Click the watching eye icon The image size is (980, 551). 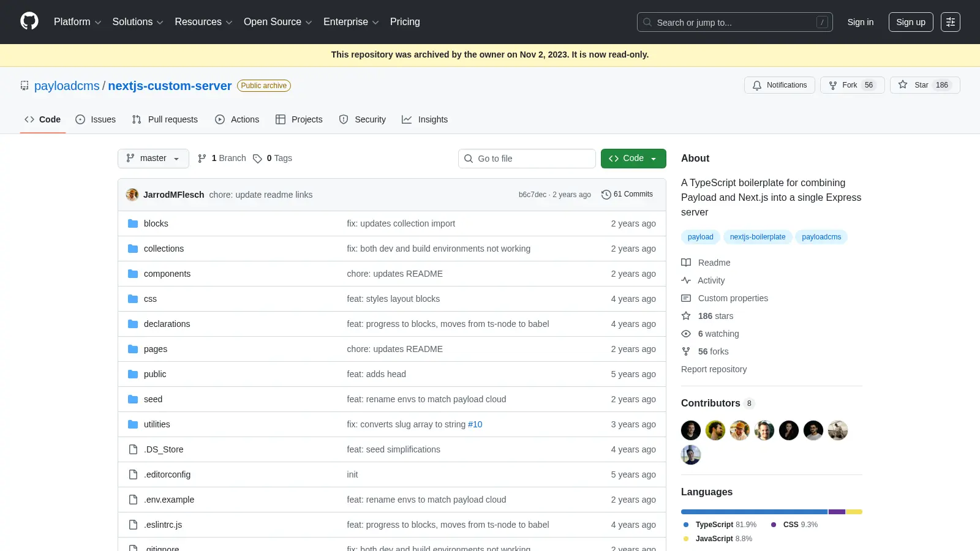pos(686,334)
